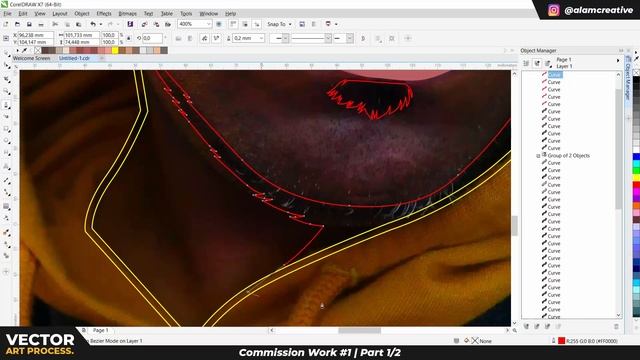The height and width of the screenshot is (360, 640).
Task: Click the Delete trash icon in Object Manager
Action: coord(616,327)
